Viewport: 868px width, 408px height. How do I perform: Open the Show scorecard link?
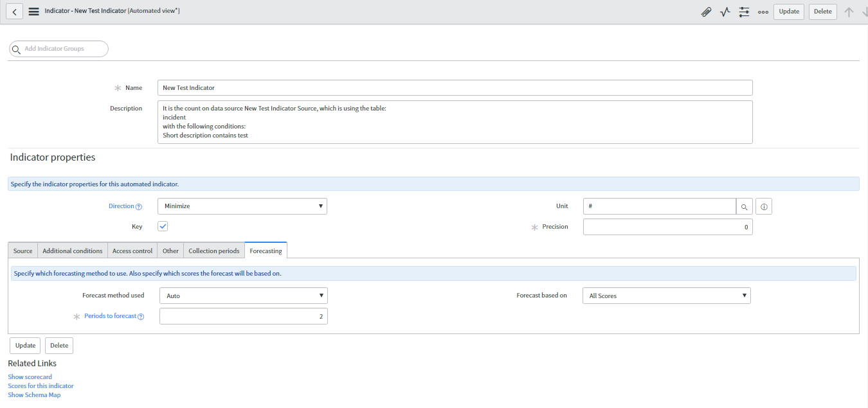click(30, 377)
